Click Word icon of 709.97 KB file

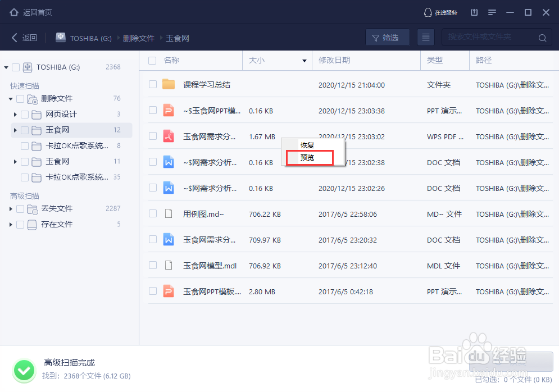[169, 239]
